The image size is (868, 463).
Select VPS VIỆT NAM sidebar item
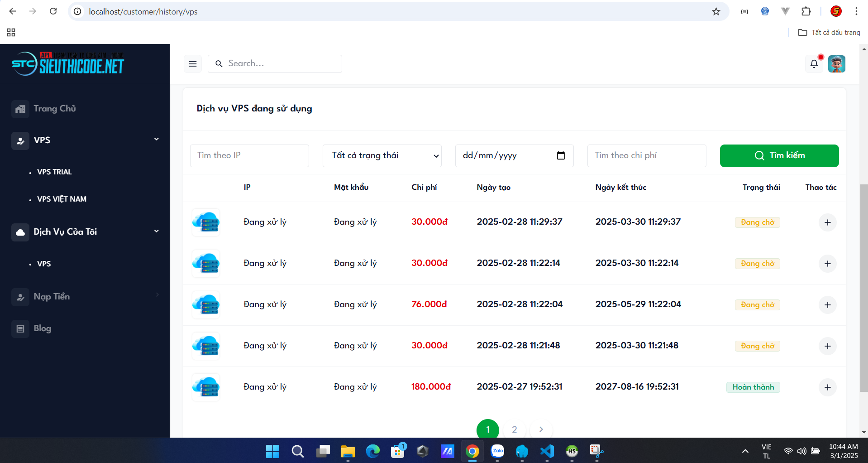pos(62,199)
